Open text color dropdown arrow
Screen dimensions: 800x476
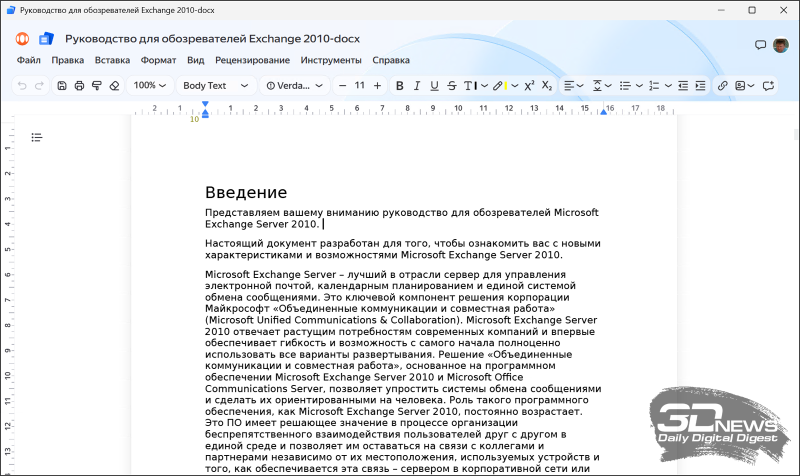coord(484,86)
